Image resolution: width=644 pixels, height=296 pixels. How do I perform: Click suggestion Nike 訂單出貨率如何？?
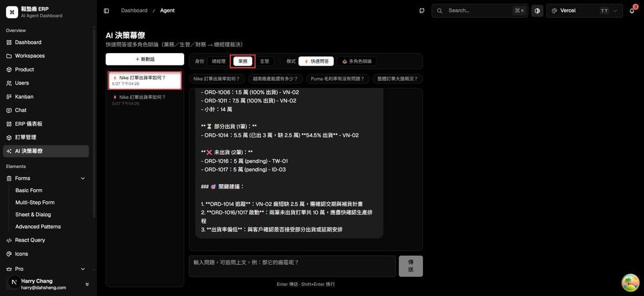(216, 78)
